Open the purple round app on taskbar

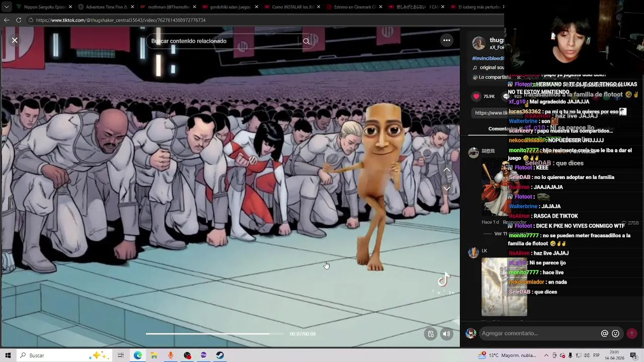[x=204, y=355]
